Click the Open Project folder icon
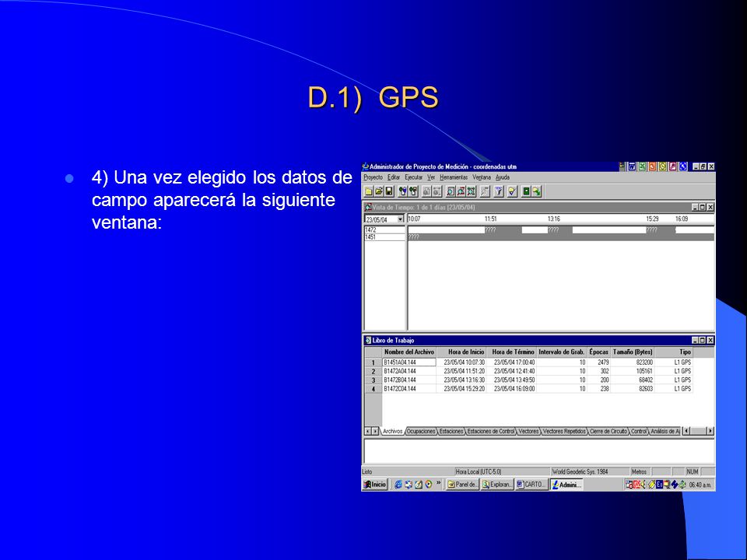The height and width of the screenshot is (560, 747). click(x=379, y=191)
